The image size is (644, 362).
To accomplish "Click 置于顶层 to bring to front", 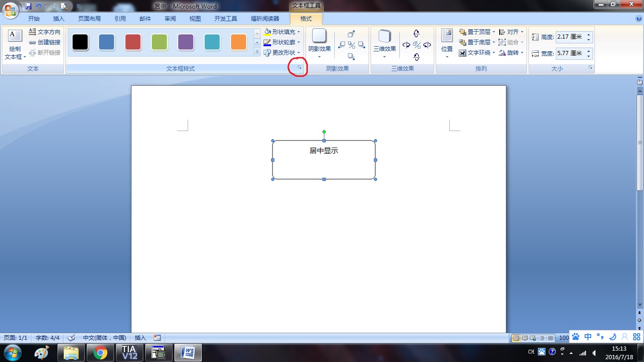I will pos(474,32).
